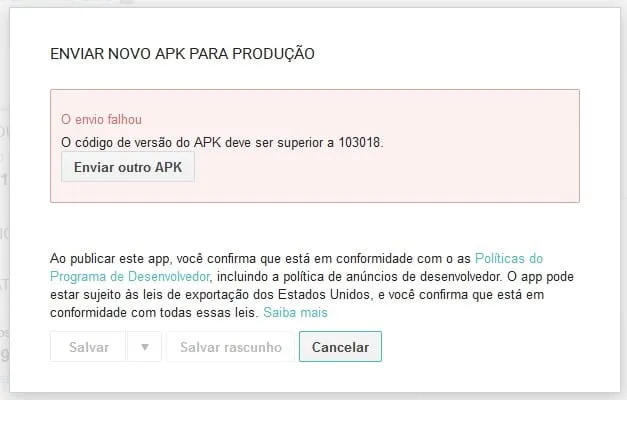The height and width of the screenshot is (428, 627).
Task: Open the Saiba mais link
Action: (296, 312)
